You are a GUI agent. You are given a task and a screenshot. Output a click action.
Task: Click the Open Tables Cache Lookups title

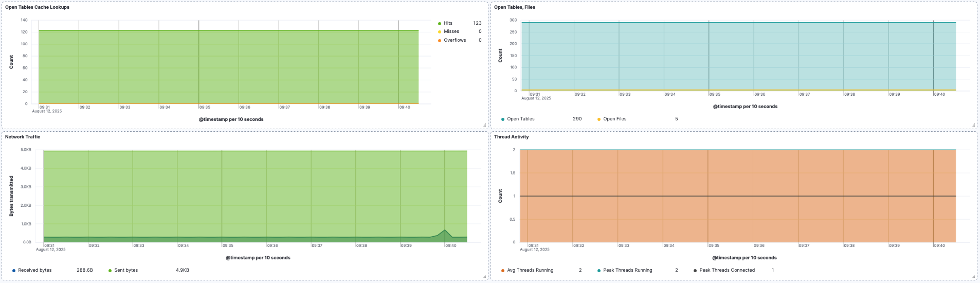tap(37, 7)
